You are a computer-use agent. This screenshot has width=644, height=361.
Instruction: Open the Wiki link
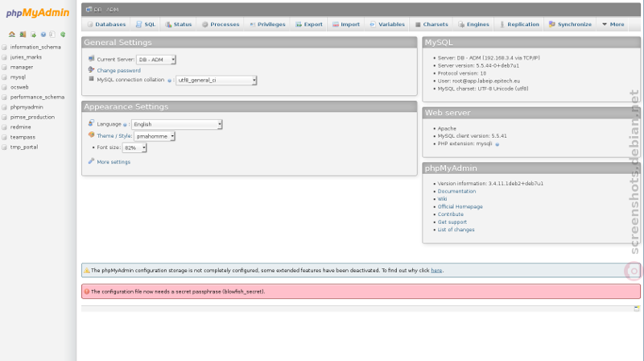[x=442, y=199]
